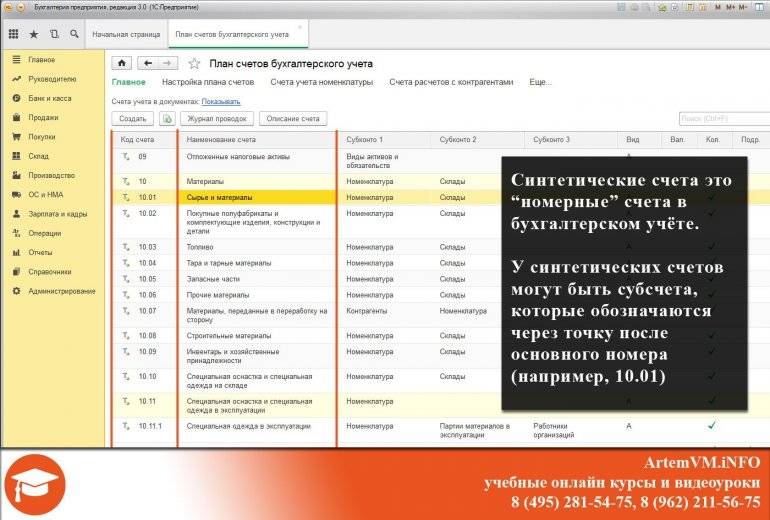Image resolution: width=770 pixels, height=520 pixels.
Task: Click the Favorites star in the top panel
Action: coord(34,34)
